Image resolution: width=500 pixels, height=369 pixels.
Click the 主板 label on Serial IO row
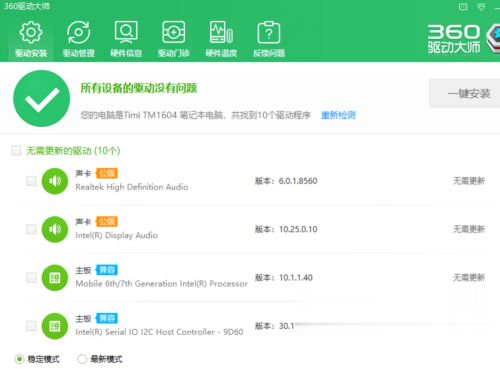(x=83, y=318)
